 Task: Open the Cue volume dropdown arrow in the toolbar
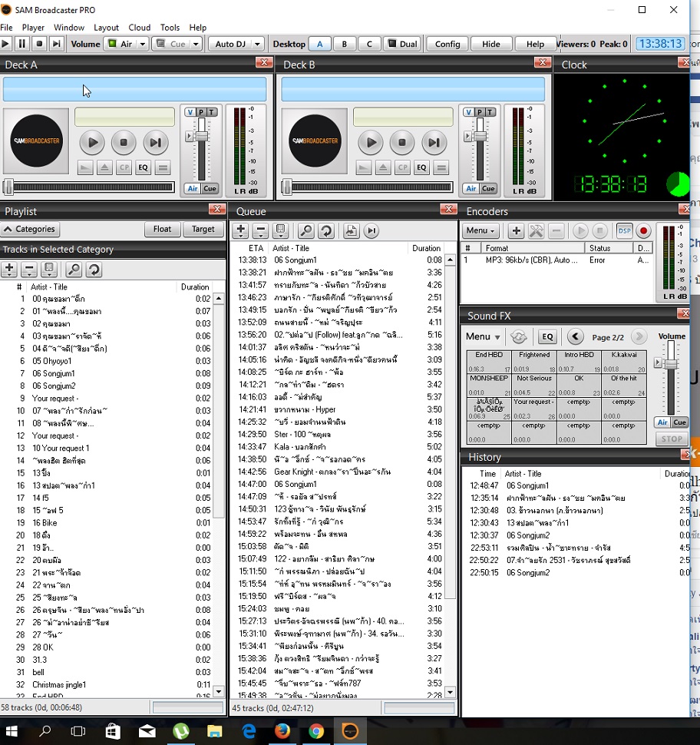[196, 45]
